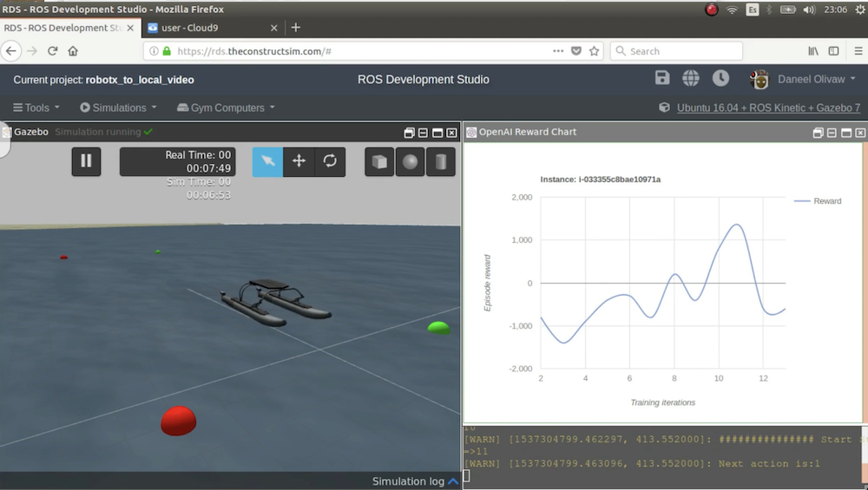Viewport: 868px width, 490px height.
Task: Open Daneel Olivaw user dropdown
Action: point(803,80)
